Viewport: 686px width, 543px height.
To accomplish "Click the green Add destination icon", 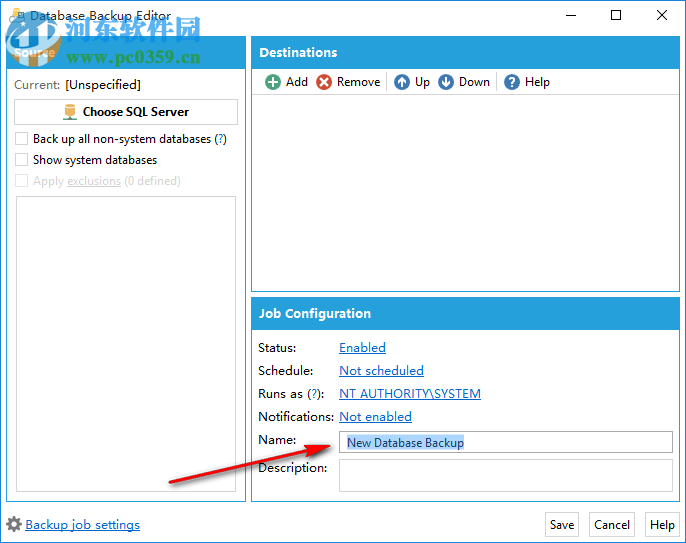I will click(273, 82).
